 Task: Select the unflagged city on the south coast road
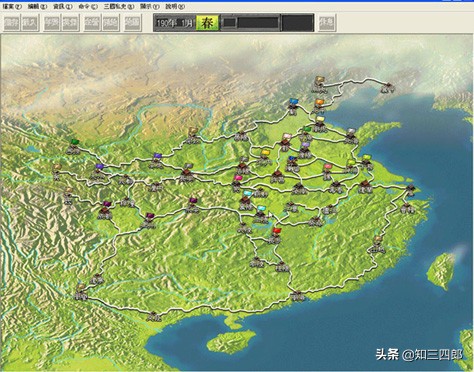297,295
